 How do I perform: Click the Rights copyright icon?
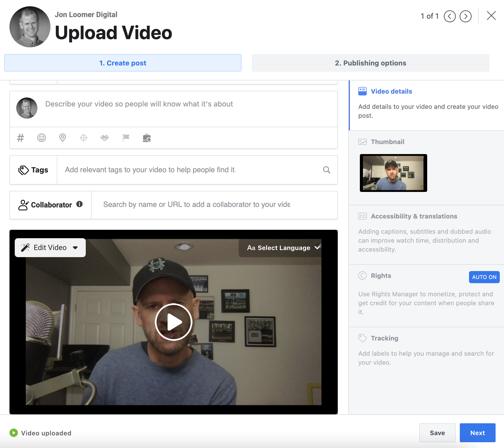click(x=362, y=276)
